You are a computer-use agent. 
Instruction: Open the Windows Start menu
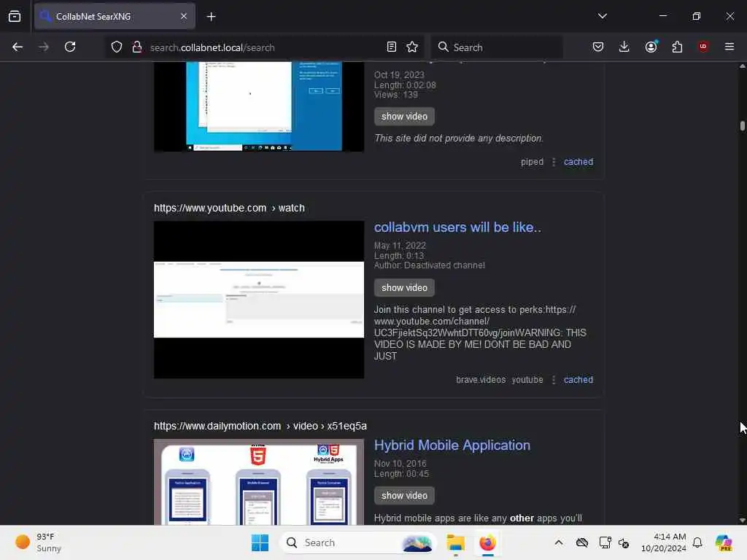pos(260,542)
